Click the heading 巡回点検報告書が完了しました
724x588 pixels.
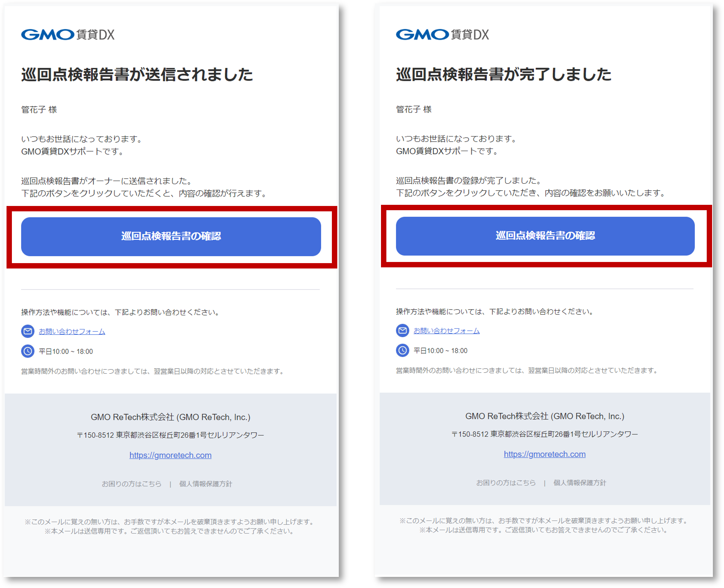tap(504, 74)
